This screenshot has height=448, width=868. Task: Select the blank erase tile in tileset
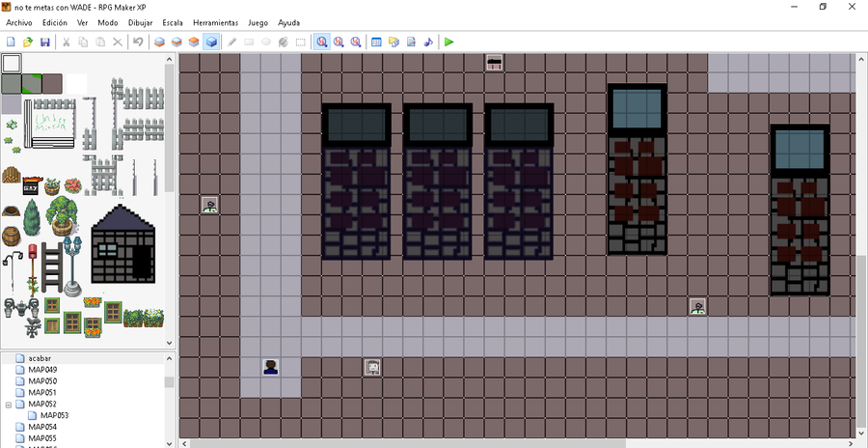click(x=11, y=63)
